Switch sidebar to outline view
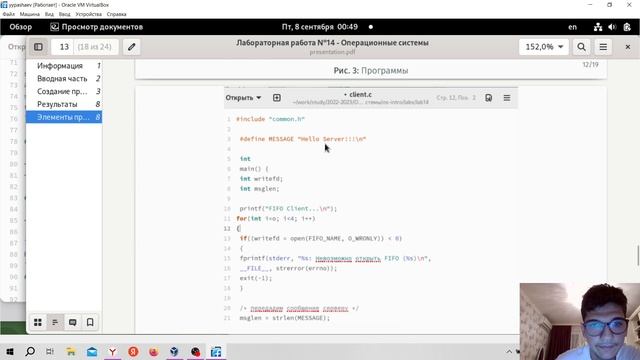 55,322
